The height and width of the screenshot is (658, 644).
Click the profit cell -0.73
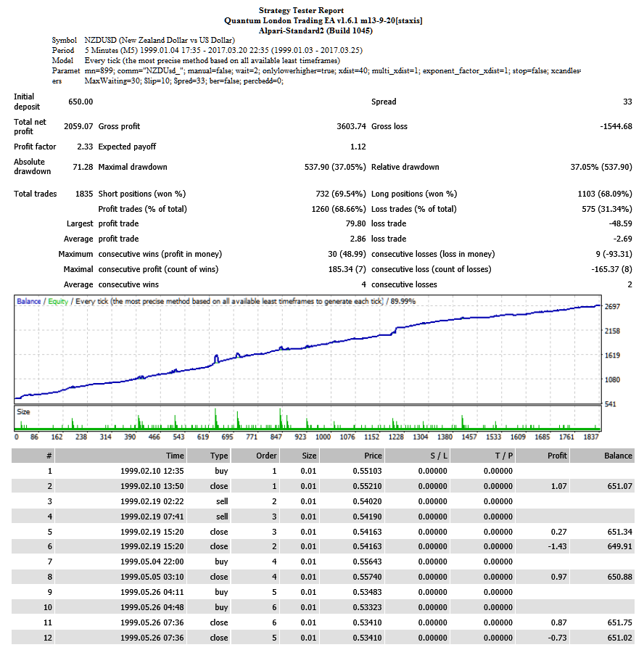click(558, 638)
